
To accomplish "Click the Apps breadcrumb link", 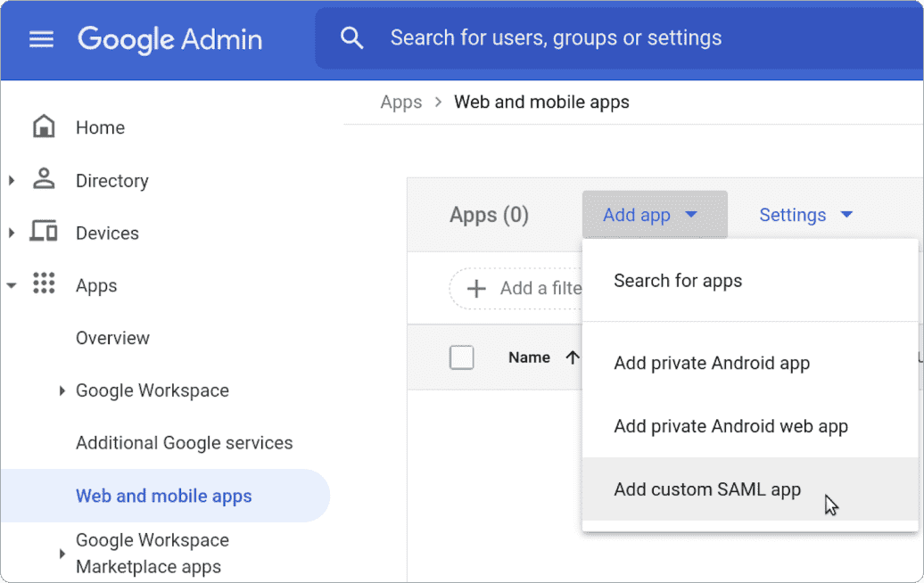I will (x=400, y=102).
